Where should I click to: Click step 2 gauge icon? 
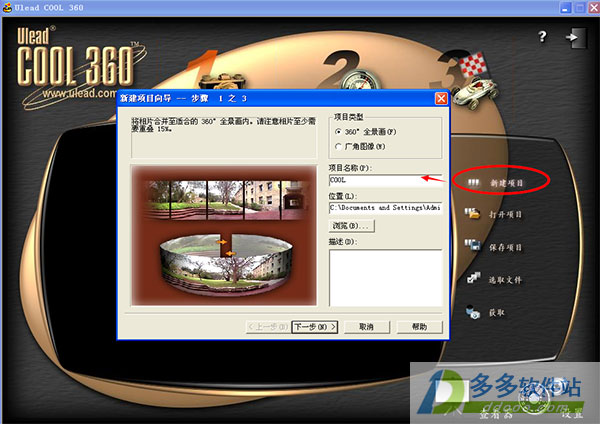pos(360,80)
